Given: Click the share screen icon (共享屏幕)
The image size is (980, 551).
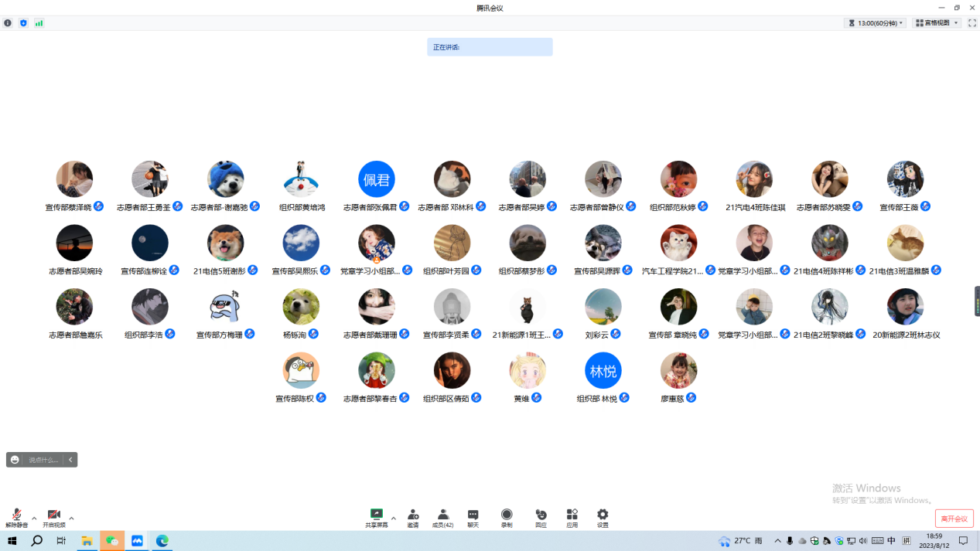Looking at the screenshot, I should coord(377,516).
